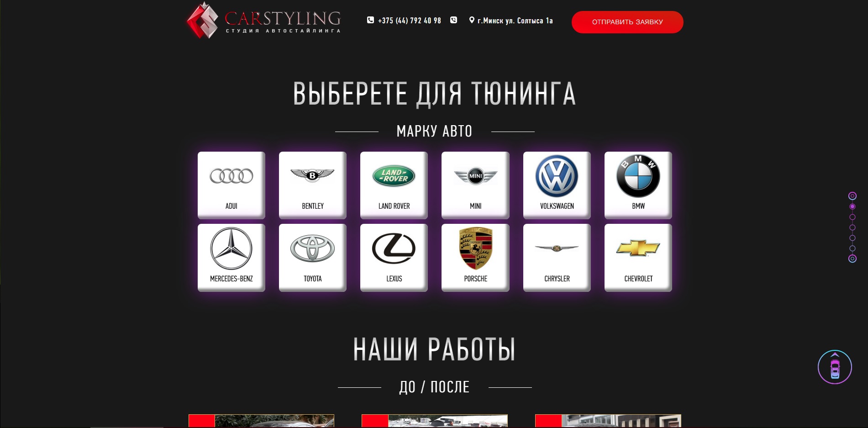Go to fourth section navigation dot
The image size is (868, 428).
tap(852, 227)
